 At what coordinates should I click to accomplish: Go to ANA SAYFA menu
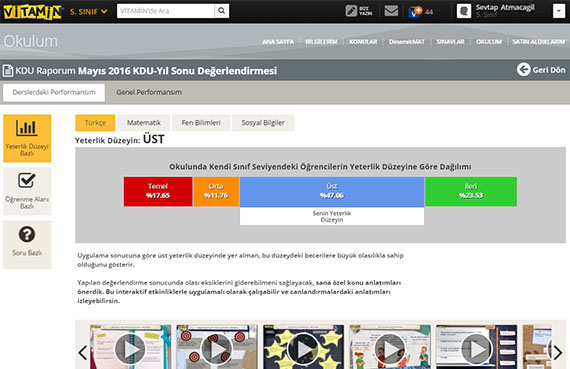(278, 42)
